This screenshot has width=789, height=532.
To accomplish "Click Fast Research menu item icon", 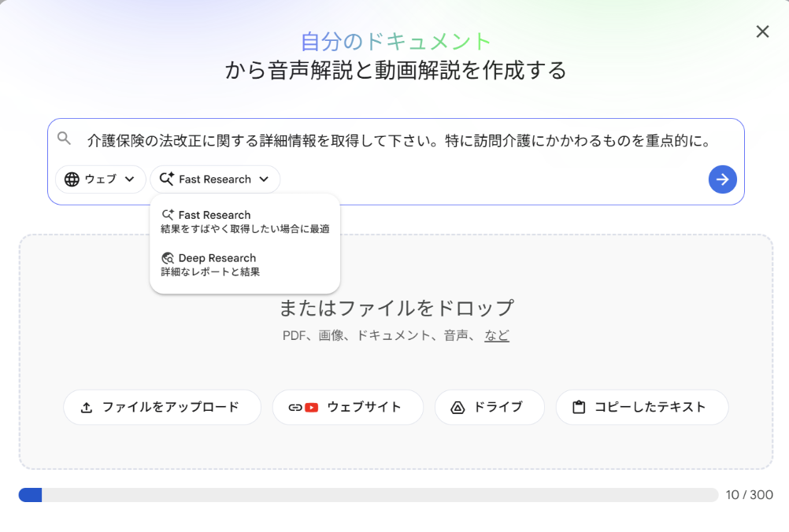I will [x=168, y=215].
